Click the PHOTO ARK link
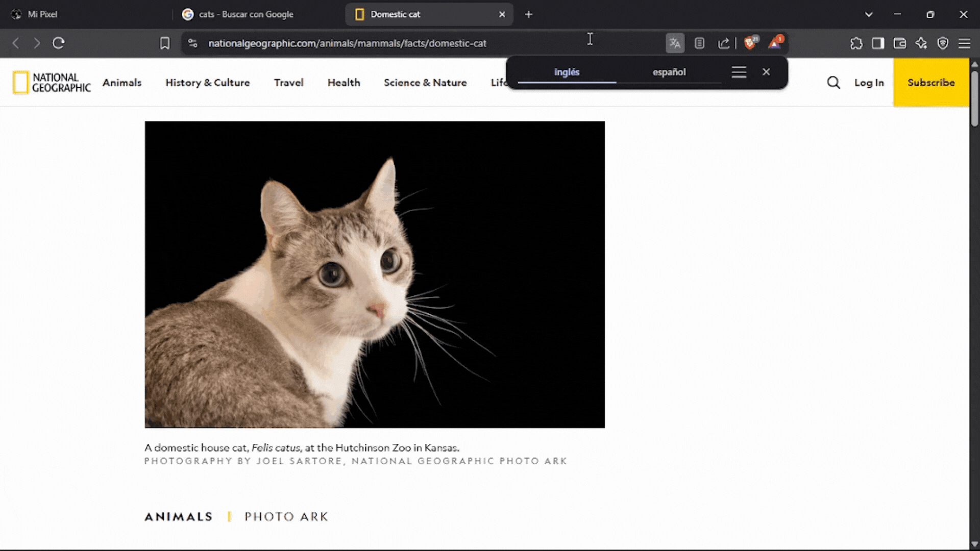Screen dimensions: 980x551 tap(286, 517)
